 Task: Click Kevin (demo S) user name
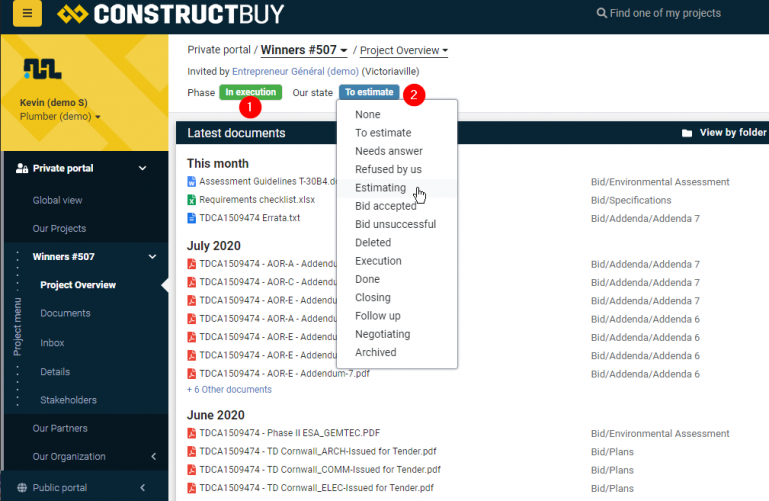click(x=53, y=102)
